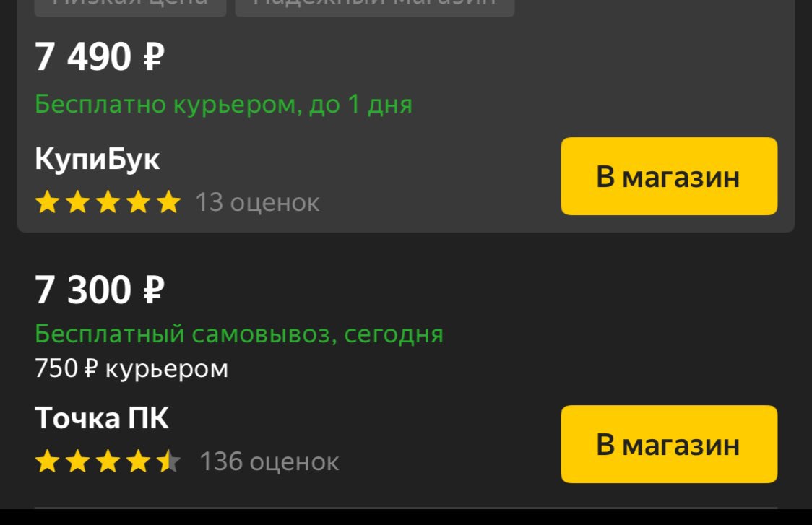Click the ruble sign next to 7 490
This screenshot has height=525, width=812.
click(x=153, y=57)
